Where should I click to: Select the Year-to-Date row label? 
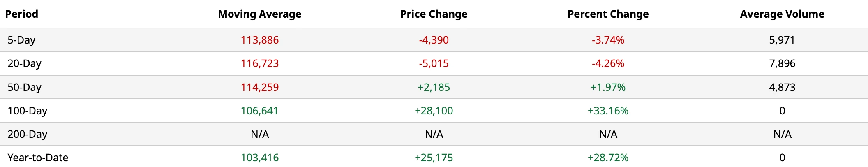38,158
